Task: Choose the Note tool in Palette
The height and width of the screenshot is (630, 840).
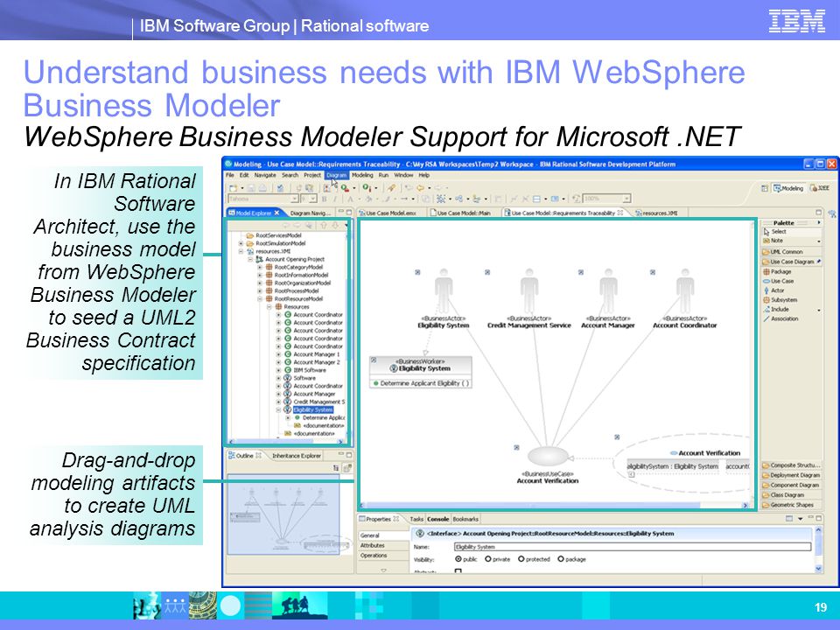Action: click(x=773, y=241)
